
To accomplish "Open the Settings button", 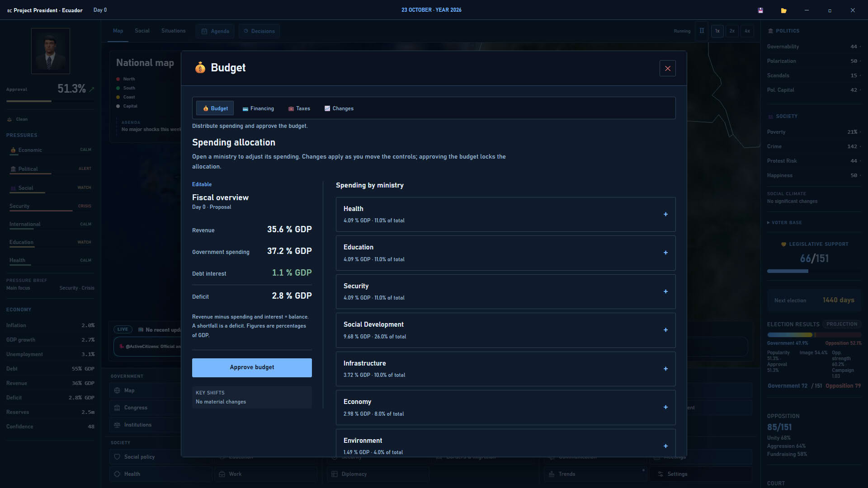I will coord(700,474).
